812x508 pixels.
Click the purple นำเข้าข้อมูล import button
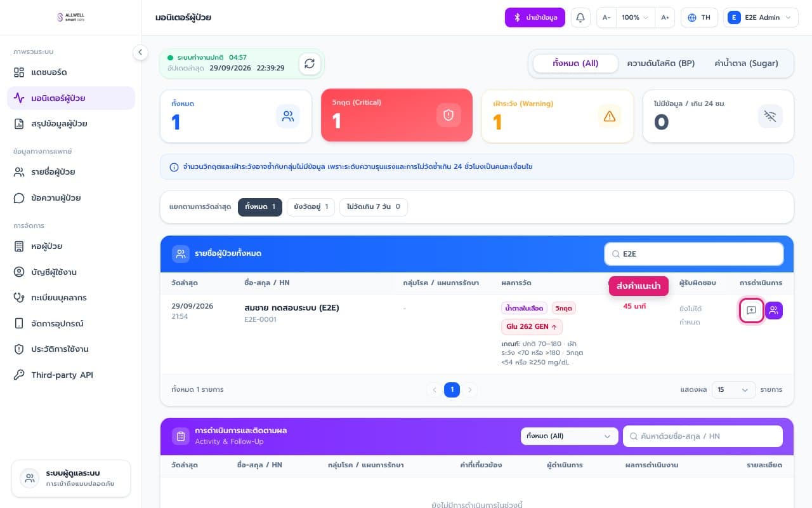(535, 18)
